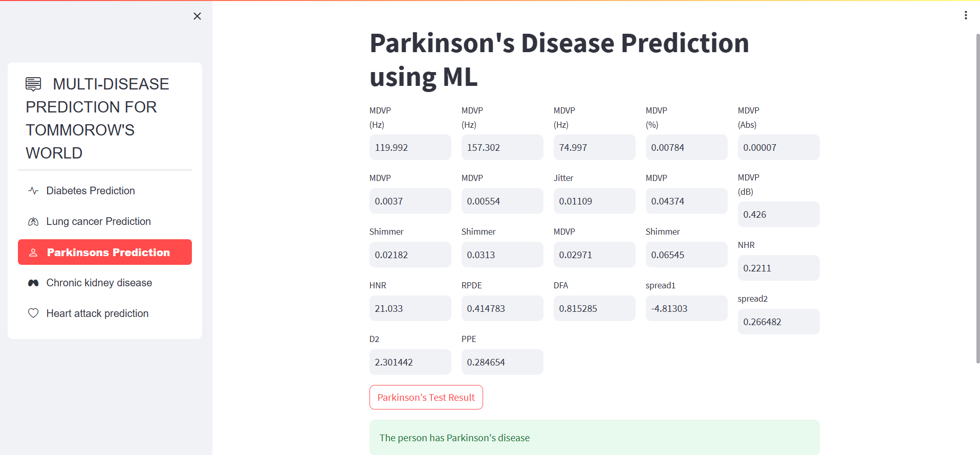
Task: Click the kidney icon next to Chronic kidney disease
Action: tap(33, 282)
